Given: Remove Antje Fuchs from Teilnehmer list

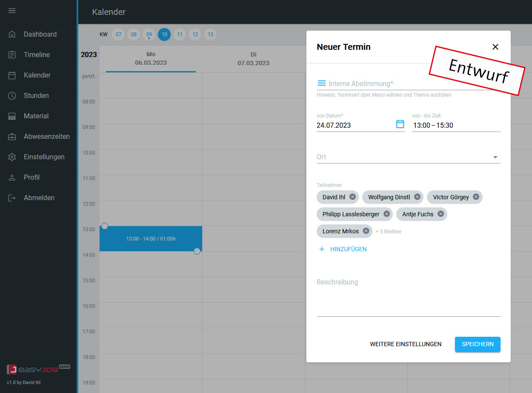Looking at the screenshot, I should click(x=440, y=214).
